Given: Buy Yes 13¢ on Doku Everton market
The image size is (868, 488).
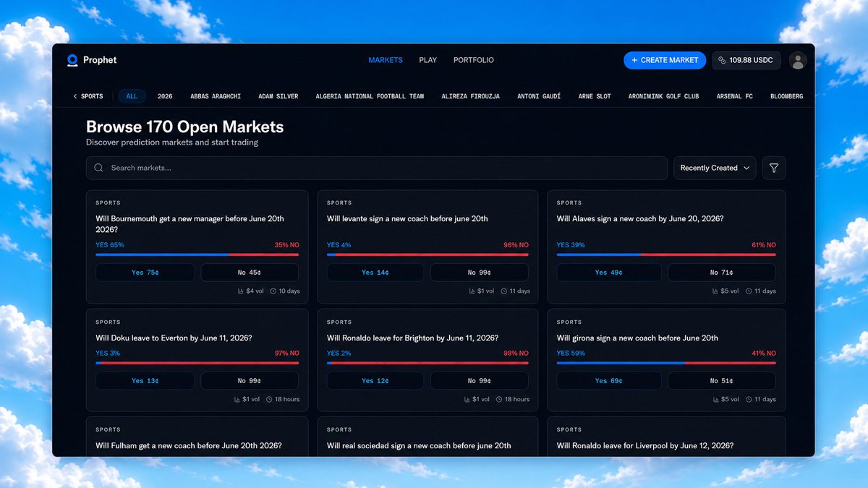Looking at the screenshot, I should click(145, 381).
